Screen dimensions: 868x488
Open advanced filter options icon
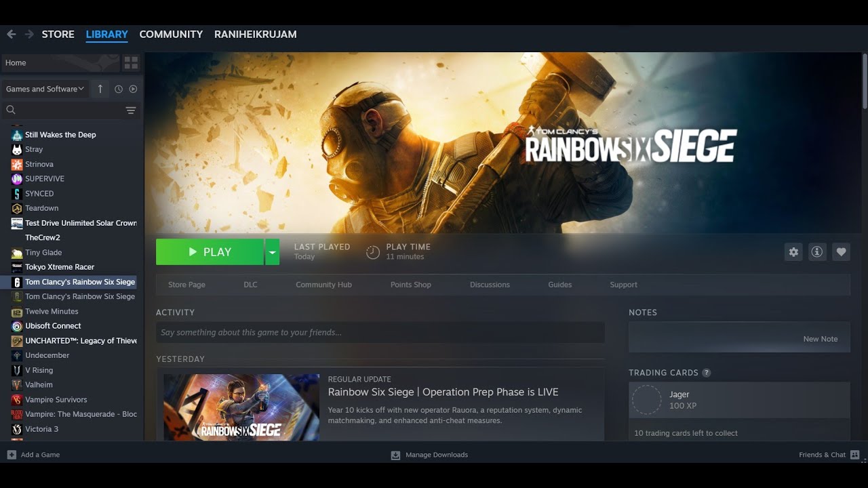131,110
